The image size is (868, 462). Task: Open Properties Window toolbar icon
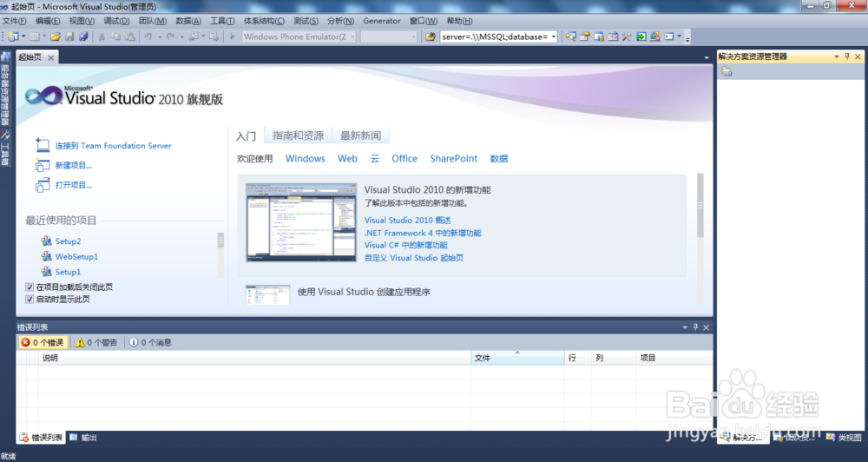[x=584, y=36]
